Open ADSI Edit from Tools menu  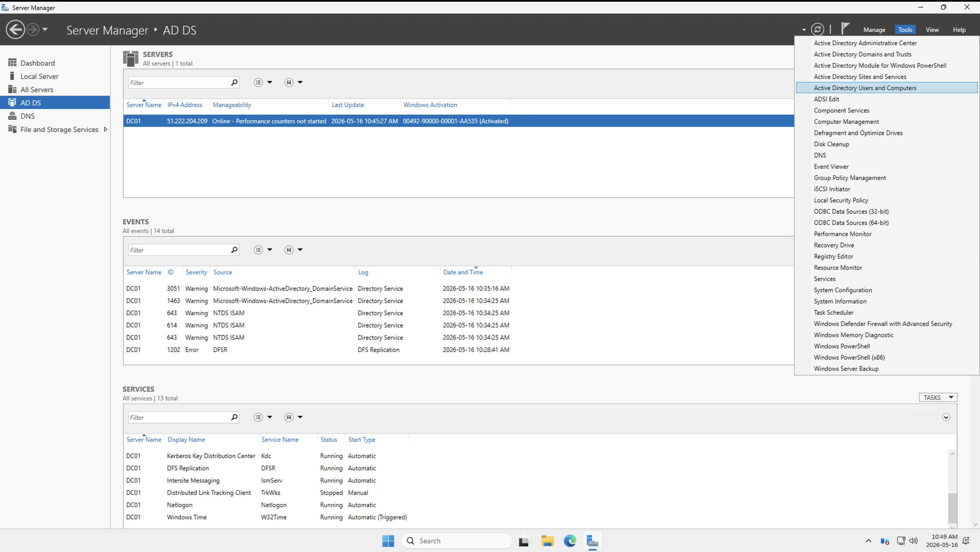point(887,99)
